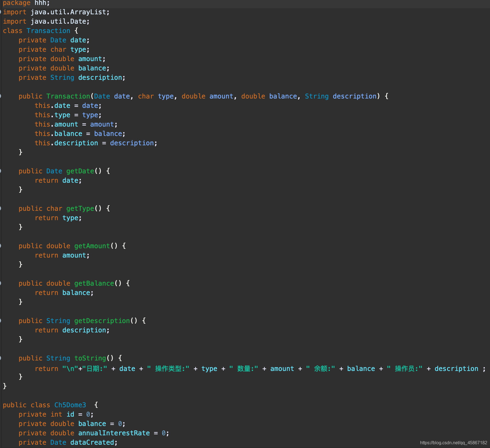The height and width of the screenshot is (448, 490).
Task: Click the 'dataCreated' field name
Action: (92, 442)
